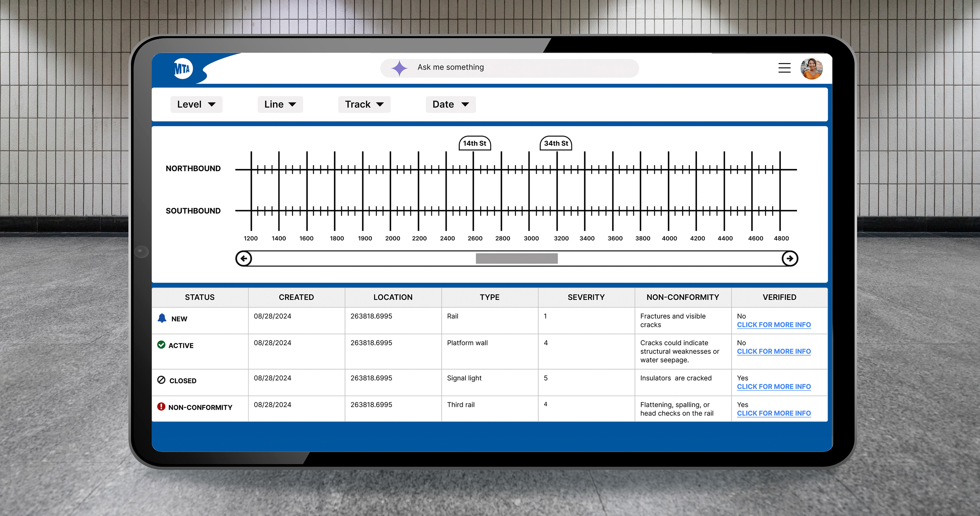This screenshot has width=980, height=516.
Task: Click the gray timeline scrollbar thumb
Action: point(517,259)
